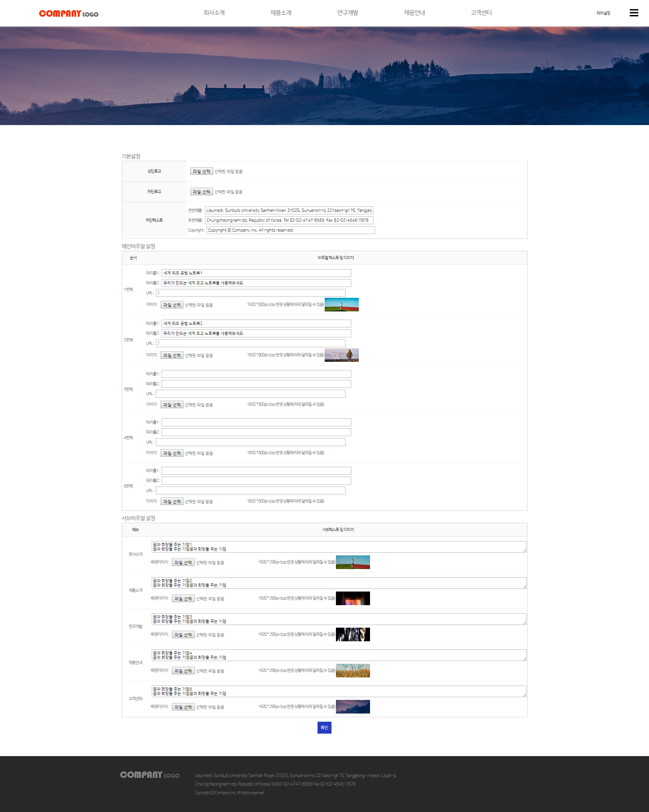Open the 제품소개 menu
The height and width of the screenshot is (812, 649).
point(280,13)
